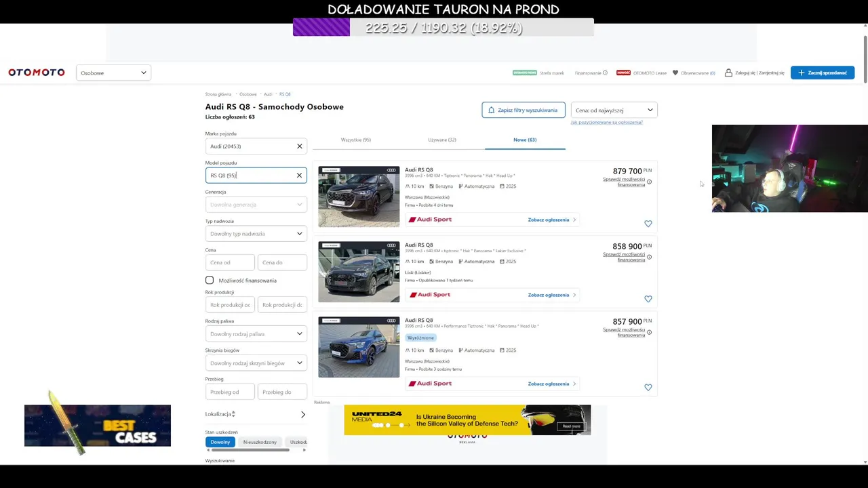Screen dimensions: 868x488
Task: Click the Wyróżnione badge on third listing
Action: [x=420, y=338]
